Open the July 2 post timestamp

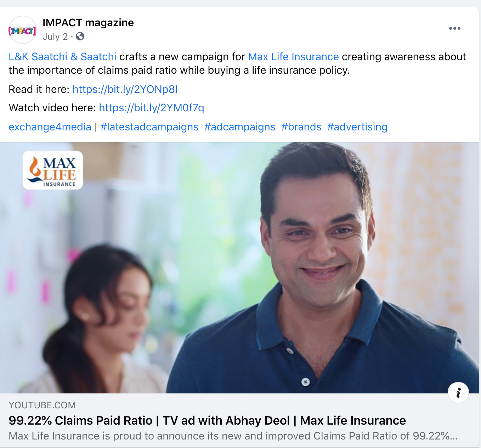pyautogui.click(x=55, y=37)
